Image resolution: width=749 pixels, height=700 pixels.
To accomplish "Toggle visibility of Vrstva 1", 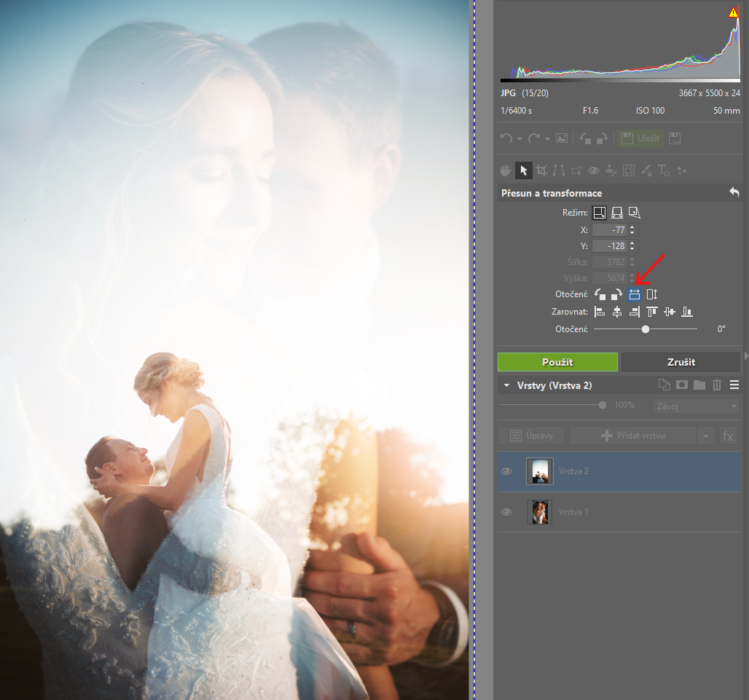I will click(506, 512).
